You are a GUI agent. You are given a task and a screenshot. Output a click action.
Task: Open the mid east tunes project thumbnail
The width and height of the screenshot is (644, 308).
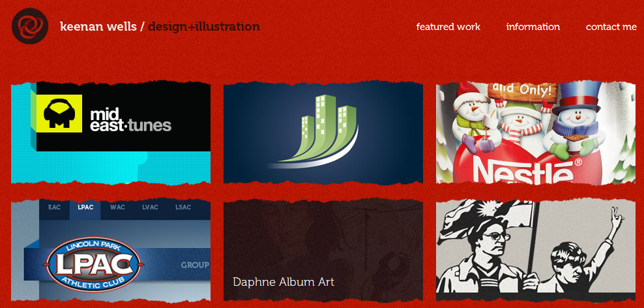pyautogui.click(x=111, y=132)
